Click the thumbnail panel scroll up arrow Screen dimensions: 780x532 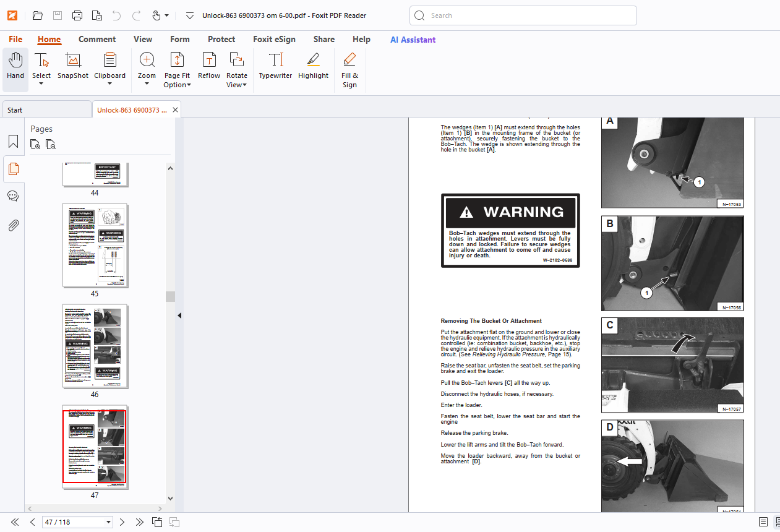(171, 168)
